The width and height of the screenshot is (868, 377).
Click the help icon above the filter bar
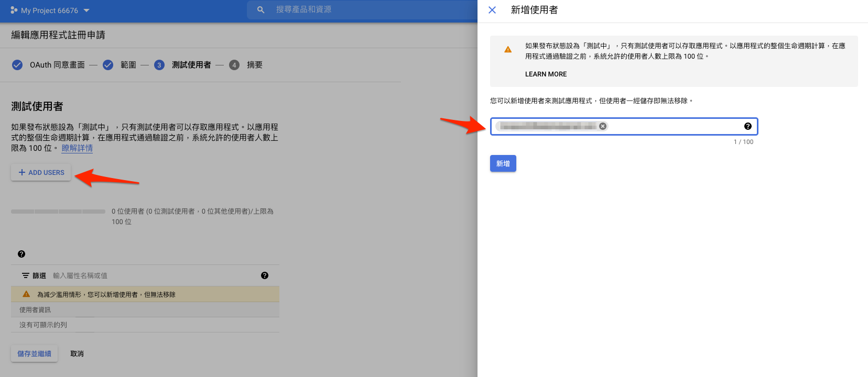click(21, 254)
